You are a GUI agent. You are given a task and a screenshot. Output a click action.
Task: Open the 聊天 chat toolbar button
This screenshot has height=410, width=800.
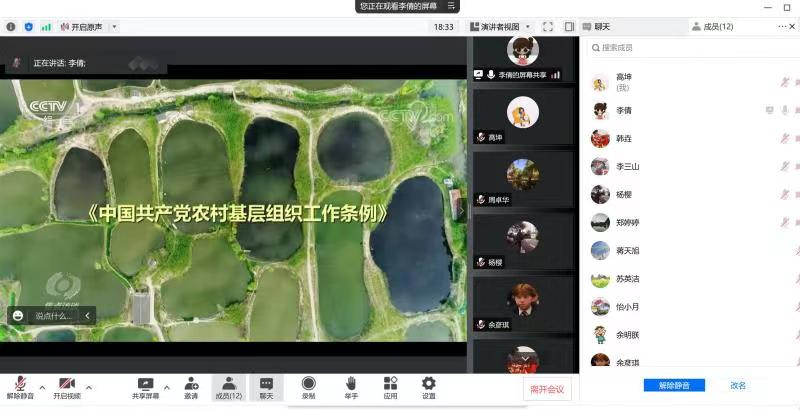tap(266, 388)
